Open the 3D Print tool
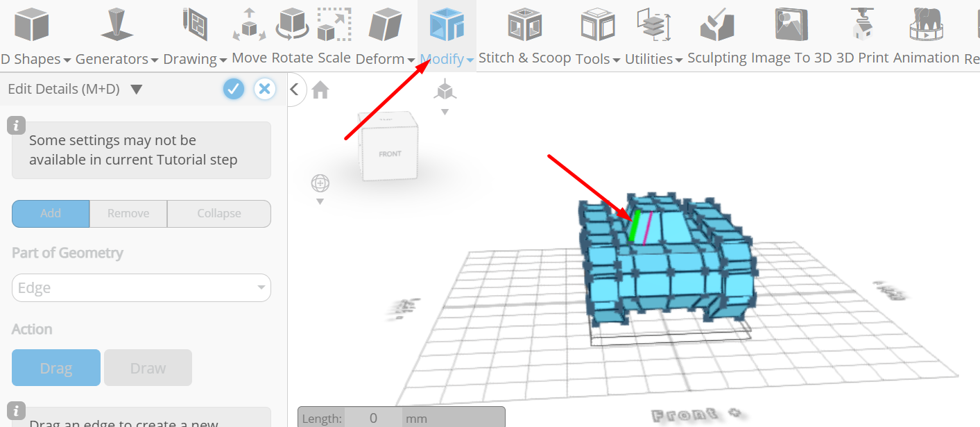The width and height of the screenshot is (980, 427). (x=863, y=25)
